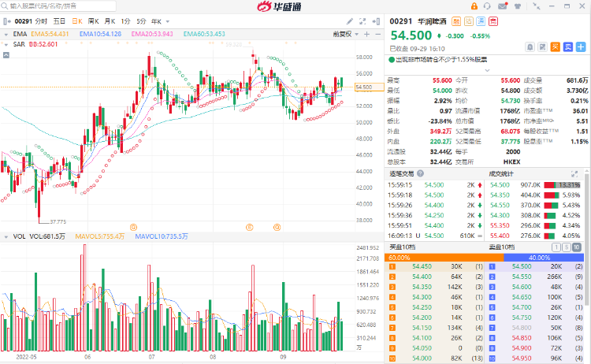Show 10 level order book depth
This screenshot has width=591, height=364.
point(577,247)
